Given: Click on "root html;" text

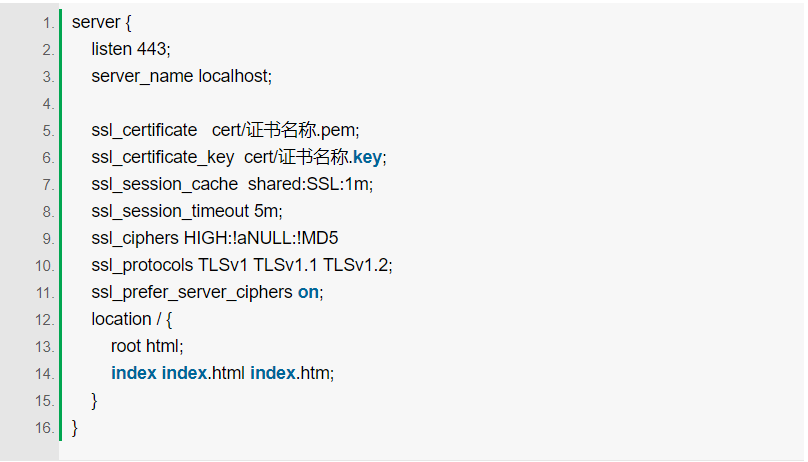Looking at the screenshot, I should [x=147, y=346].
